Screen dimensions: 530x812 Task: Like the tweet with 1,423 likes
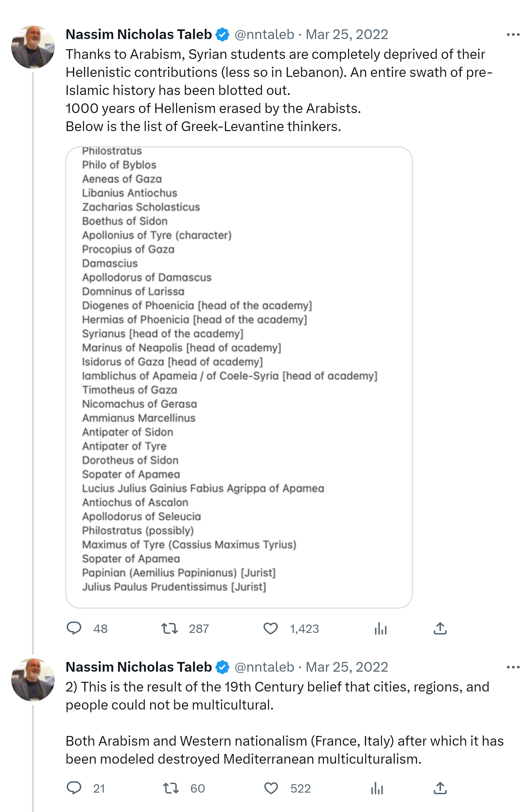pos(270,628)
